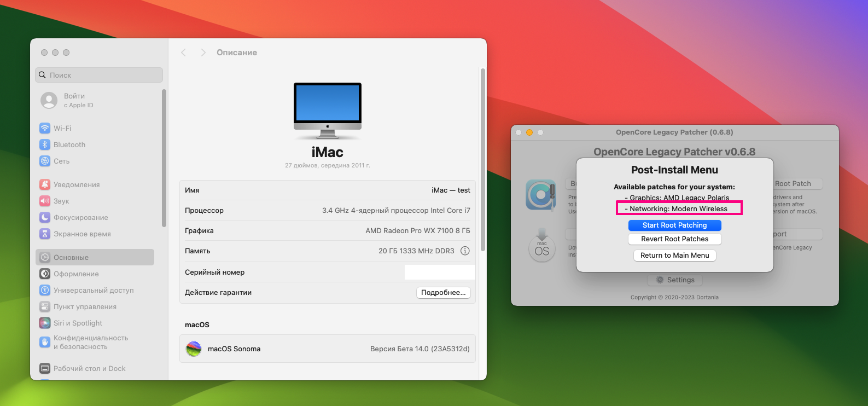Open Универсальный доступ accessibility icon
The image size is (868, 406).
(x=45, y=290)
